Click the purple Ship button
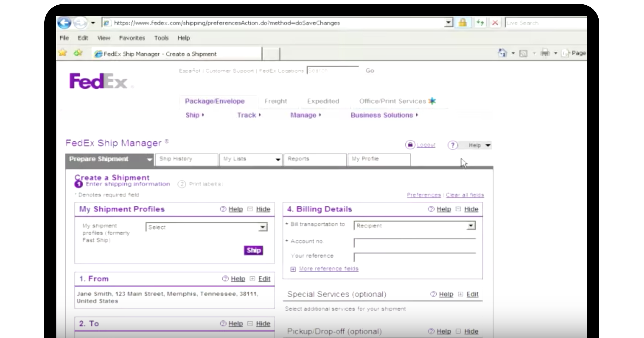644x338 pixels. pyautogui.click(x=253, y=250)
